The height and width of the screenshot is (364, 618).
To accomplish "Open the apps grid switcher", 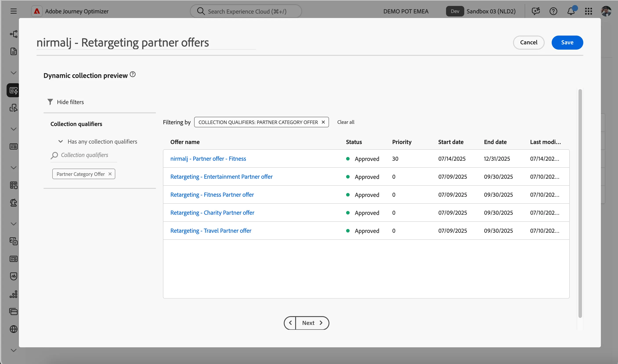I will pyautogui.click(x=588, y=11).
